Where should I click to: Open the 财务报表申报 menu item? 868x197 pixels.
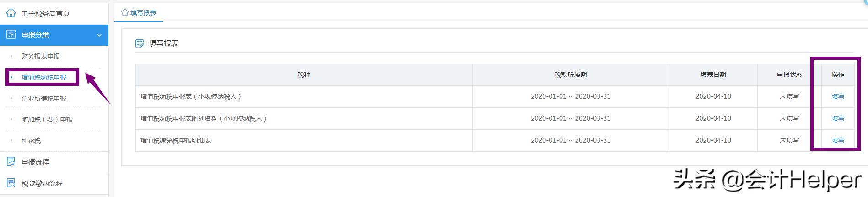[x=41, y=56]
